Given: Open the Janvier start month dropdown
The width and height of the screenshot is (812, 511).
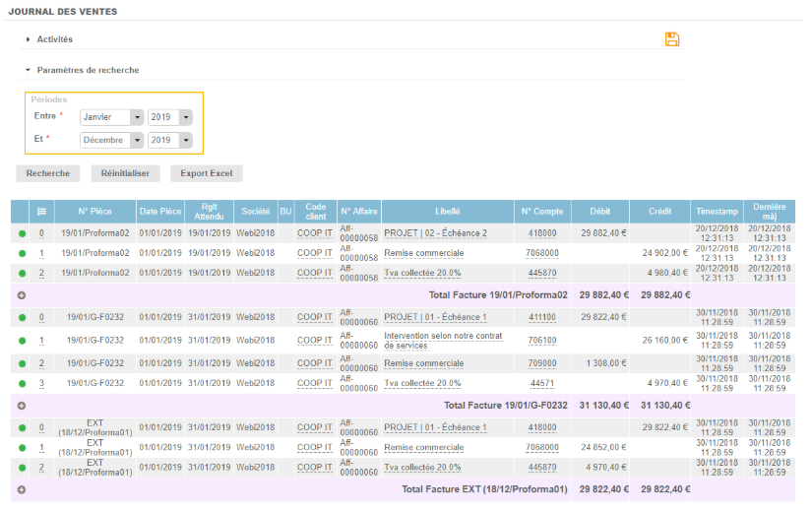Looking at the screenshot, I should point(111,117).
